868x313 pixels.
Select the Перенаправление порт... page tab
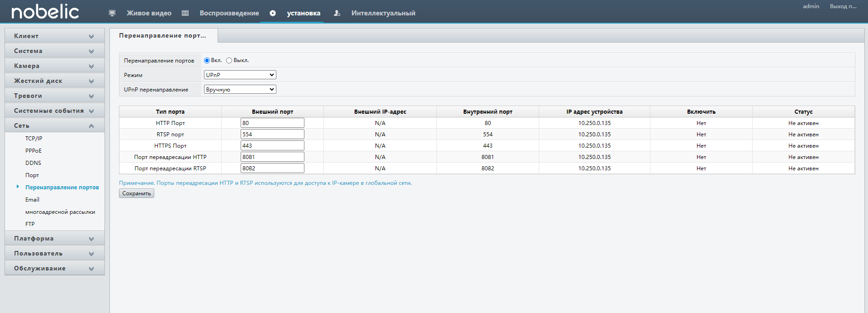coord(163,35)
